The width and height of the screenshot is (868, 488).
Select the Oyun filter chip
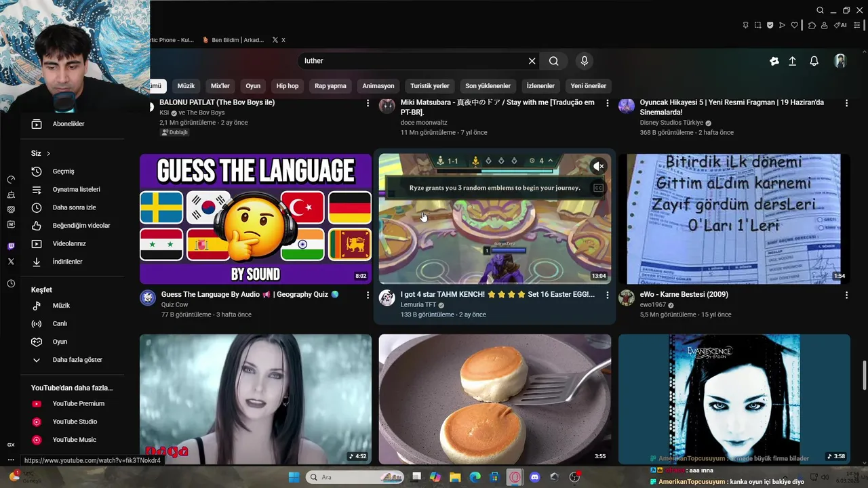click(x=253, y=86)
